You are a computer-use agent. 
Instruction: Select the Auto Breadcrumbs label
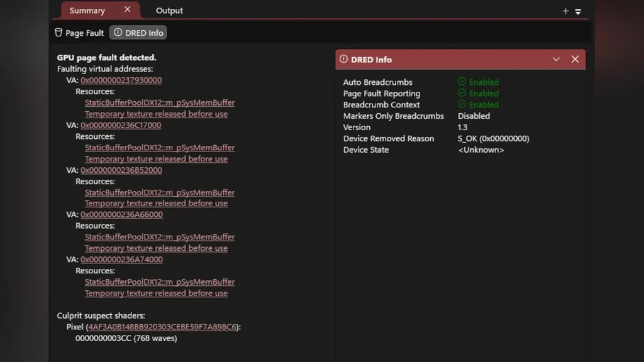click(x=378, y=82)
